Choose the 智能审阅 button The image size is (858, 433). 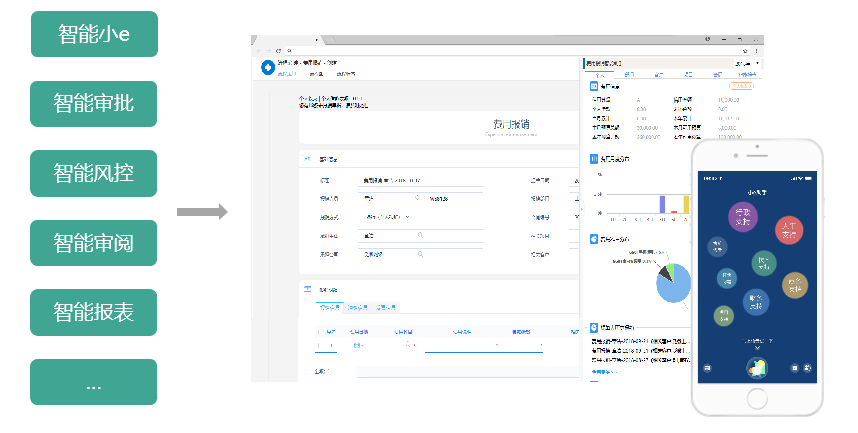point(94,243)
